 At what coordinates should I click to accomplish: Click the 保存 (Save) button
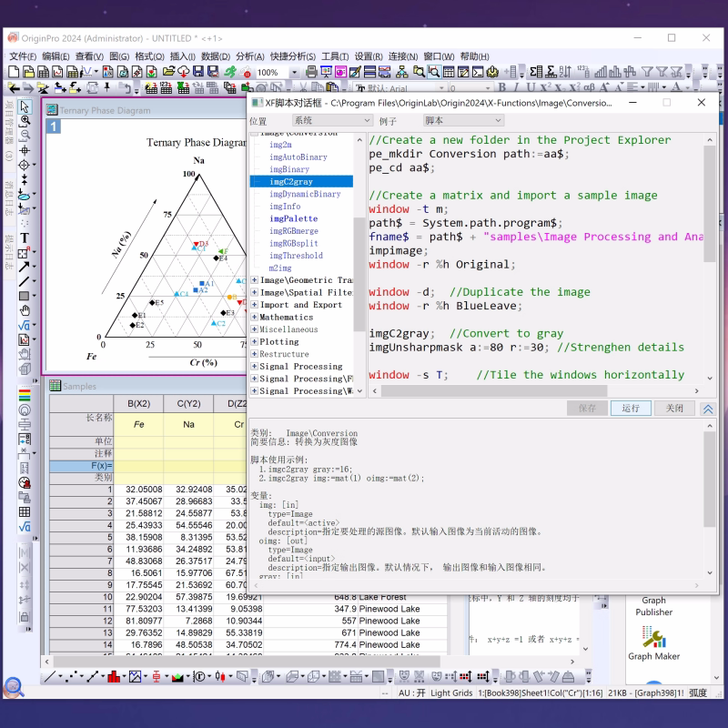pos(587,408)
